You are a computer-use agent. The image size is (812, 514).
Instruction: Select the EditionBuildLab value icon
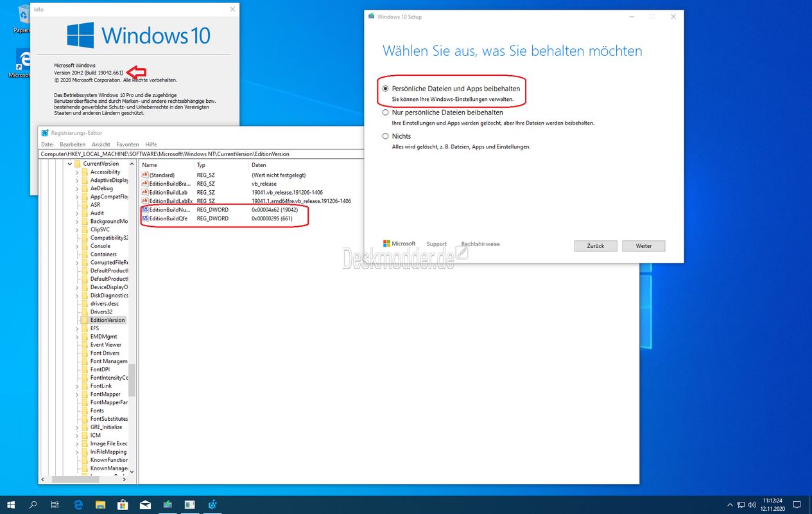[x=144, y=192]
